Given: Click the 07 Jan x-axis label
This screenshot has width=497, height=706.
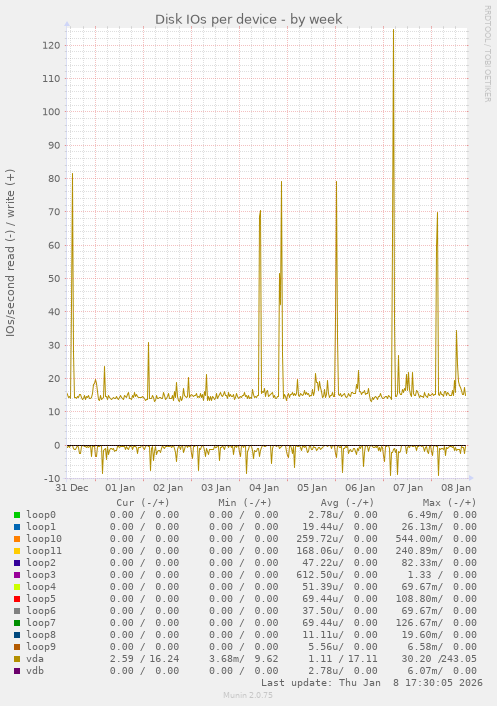Looking at the screenshot, I should (408, 488).
